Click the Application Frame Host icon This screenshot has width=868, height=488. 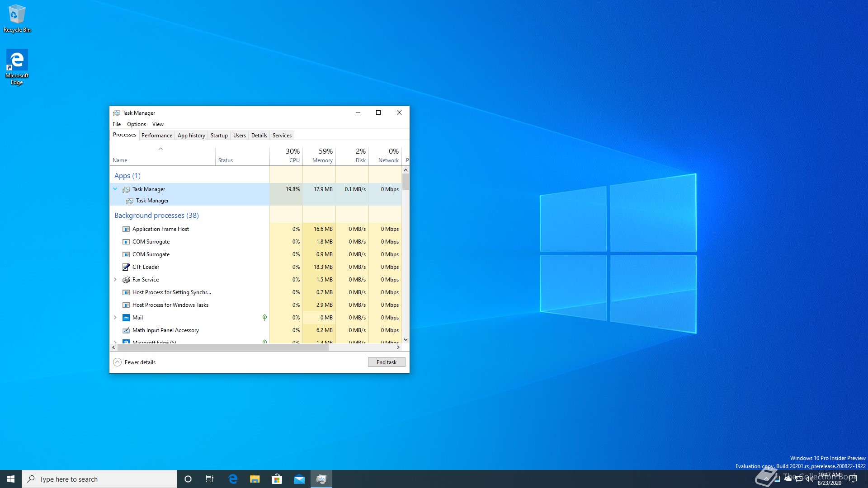coord(126,229)
